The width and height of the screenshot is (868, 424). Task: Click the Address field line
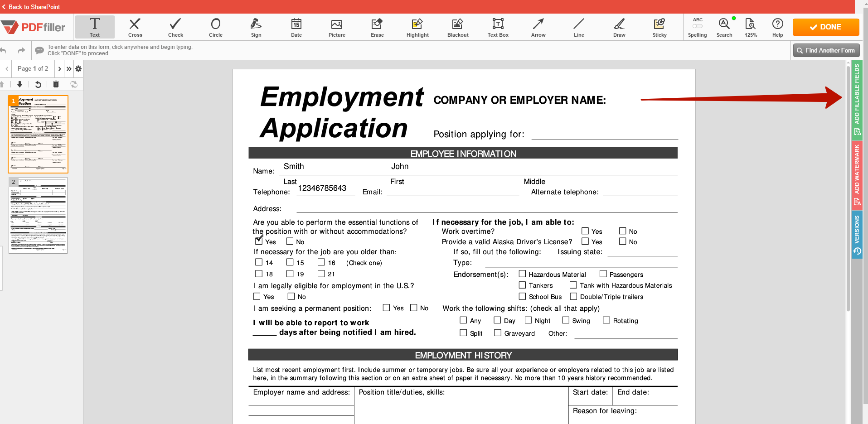[x=487, y=208]
